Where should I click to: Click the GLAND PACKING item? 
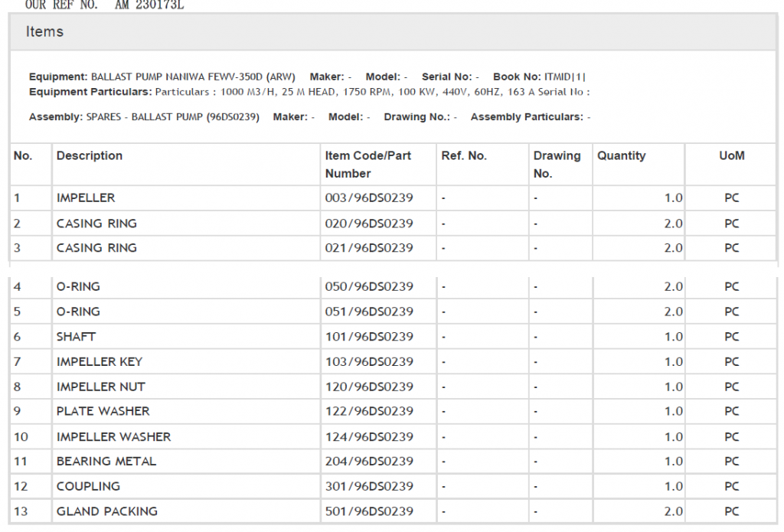(107, 511)
